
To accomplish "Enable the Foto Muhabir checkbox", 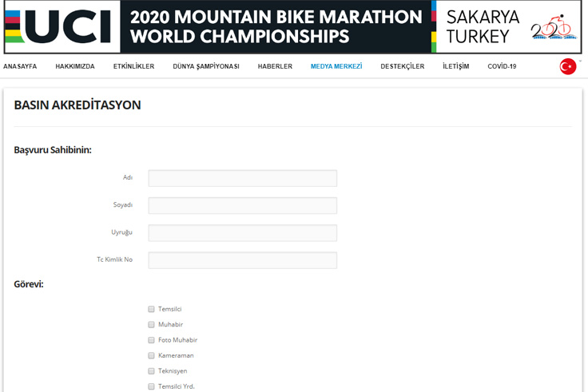I will click(x=151, y=340).
